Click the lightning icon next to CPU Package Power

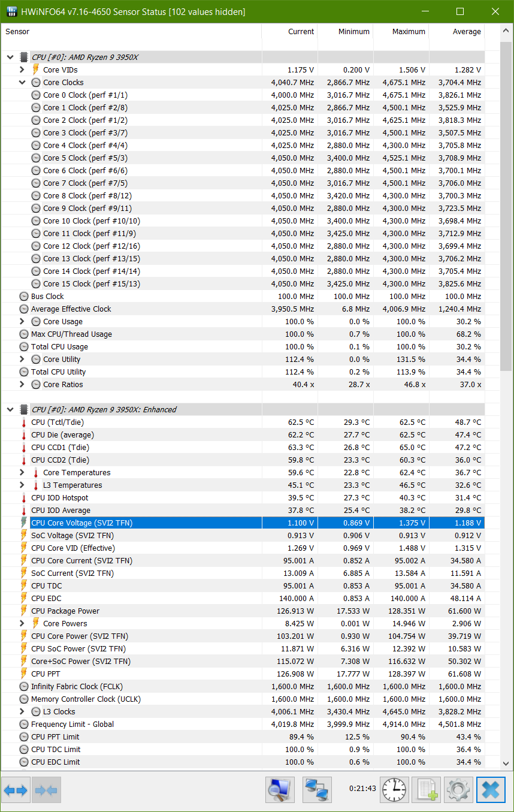click(24, 611)
